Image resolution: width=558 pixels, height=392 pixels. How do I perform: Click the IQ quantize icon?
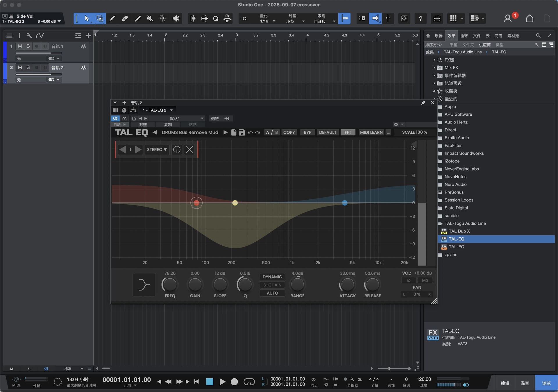(244, 19)
